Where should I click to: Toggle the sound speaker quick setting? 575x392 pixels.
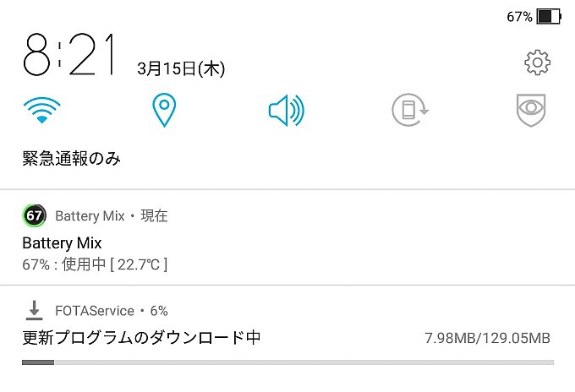tap(287, 111)
